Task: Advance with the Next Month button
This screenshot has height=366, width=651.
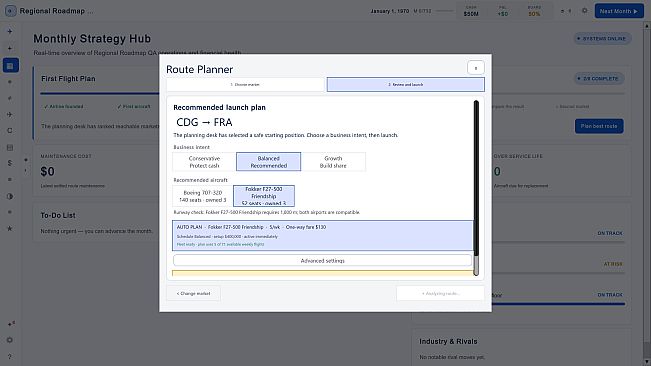Action: click(619, 11)
